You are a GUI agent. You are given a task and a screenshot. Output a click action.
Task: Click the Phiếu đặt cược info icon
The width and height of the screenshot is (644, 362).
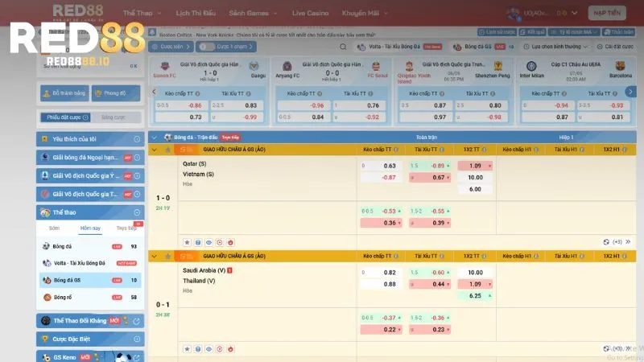[x=85, y=117]
